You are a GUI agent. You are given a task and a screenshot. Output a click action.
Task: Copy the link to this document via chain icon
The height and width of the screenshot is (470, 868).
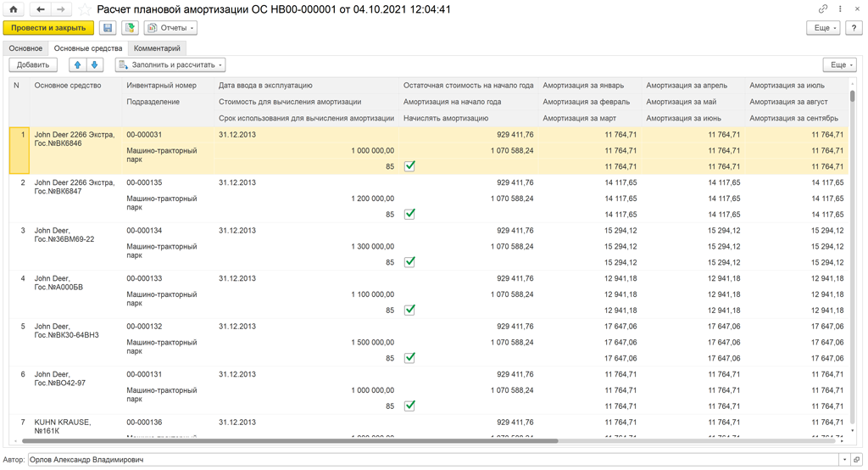[822, 9]
